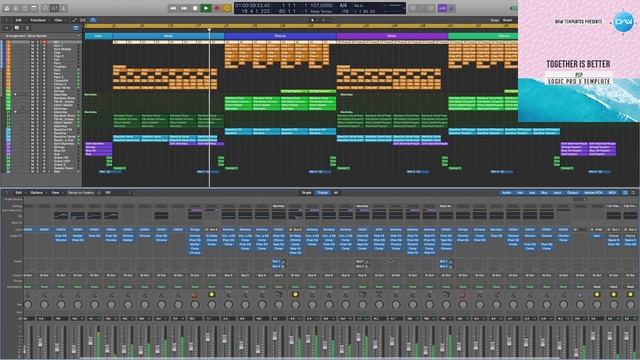Image resolution: width=640 pixels, height=360 pixels.
Task: Click the Stop transport button
Action: tap(195, 8)
